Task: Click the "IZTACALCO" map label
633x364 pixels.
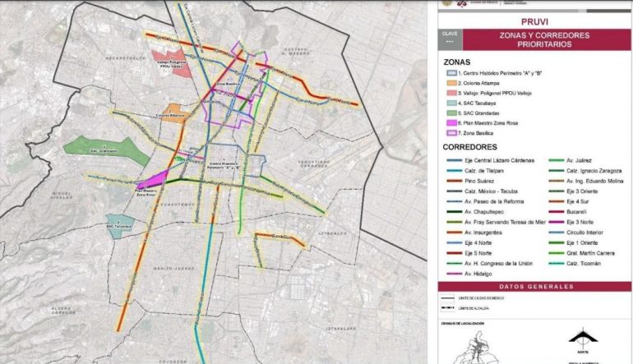Action: pyautogui.click(x=333, y=233)
